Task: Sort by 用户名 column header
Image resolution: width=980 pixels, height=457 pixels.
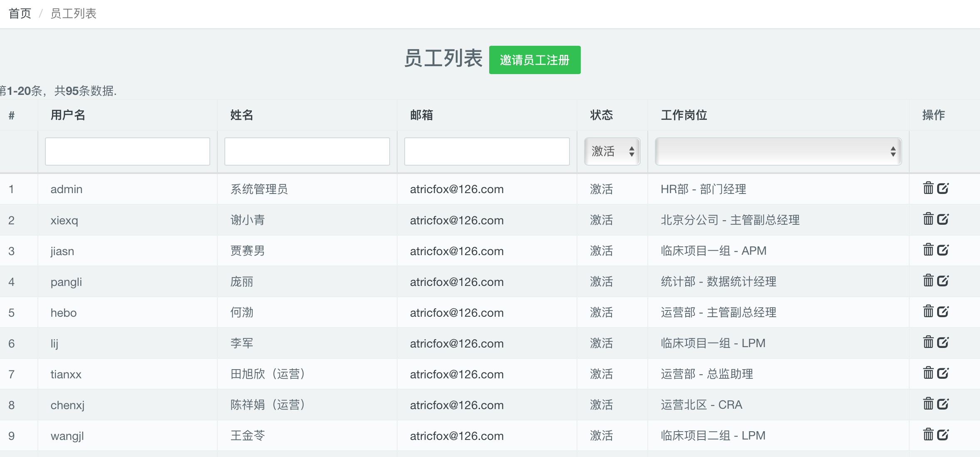Action: (x=68, y=115)
